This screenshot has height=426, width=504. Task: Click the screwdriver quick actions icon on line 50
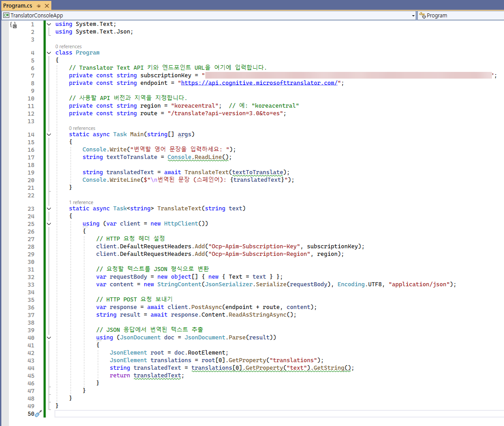coord(38,414)
